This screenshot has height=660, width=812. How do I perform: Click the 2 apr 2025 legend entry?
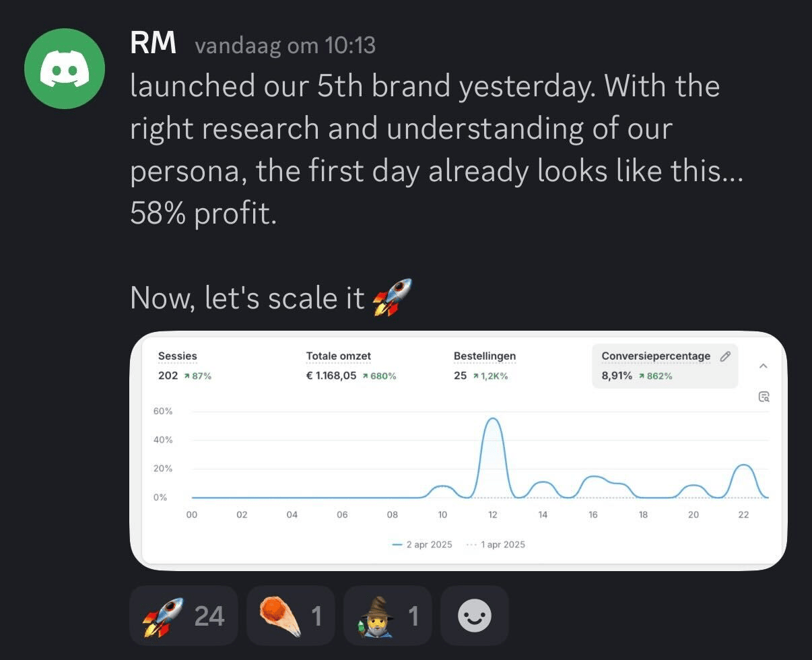[423, 544]
